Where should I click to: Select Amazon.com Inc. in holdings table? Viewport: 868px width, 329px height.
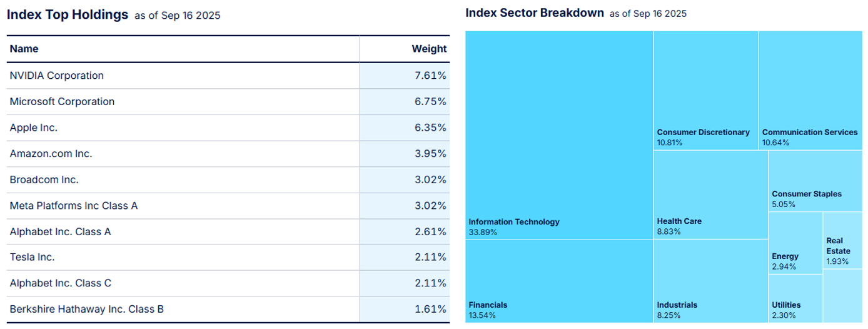click(x=51, y=154)
